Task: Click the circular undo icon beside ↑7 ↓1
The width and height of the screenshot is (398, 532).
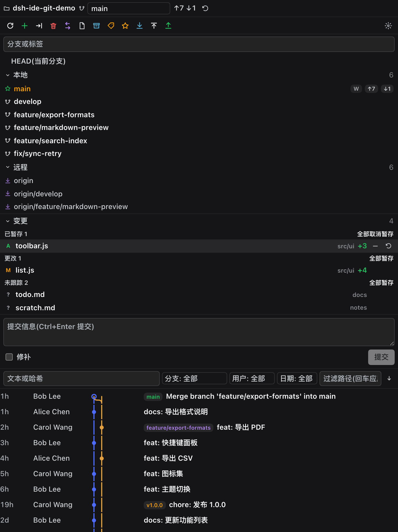Action: click(205, 8)
